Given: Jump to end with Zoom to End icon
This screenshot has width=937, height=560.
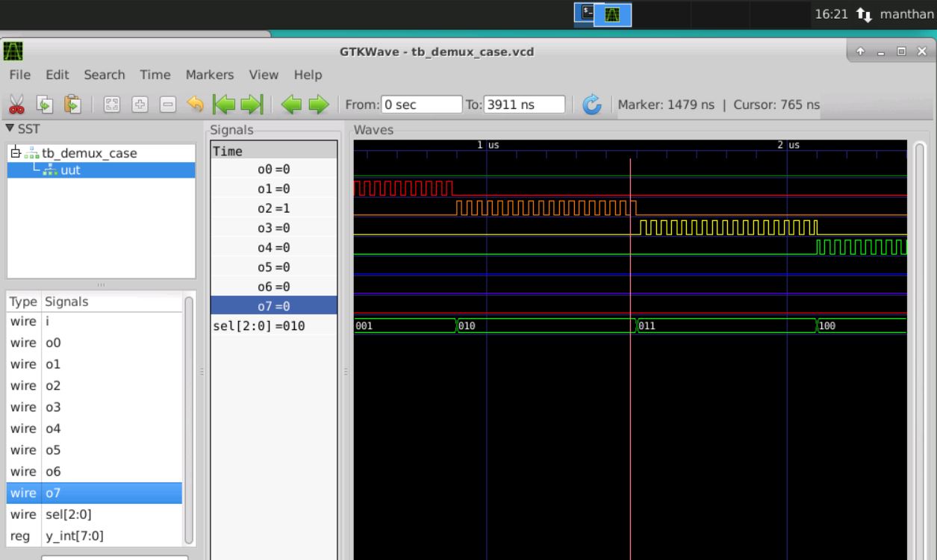Looking at the screenshot, I should [x=252, y=105].
